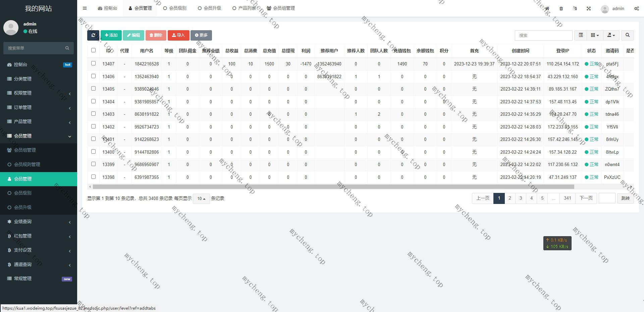644x312 pixels.
Task: Select the active 会员管理 tab
Action: point(140,8)
